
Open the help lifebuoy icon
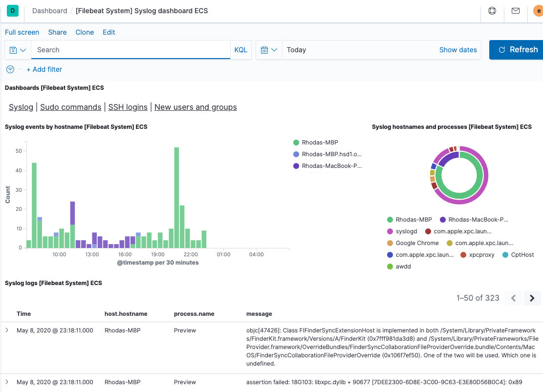tap(492, 10)
